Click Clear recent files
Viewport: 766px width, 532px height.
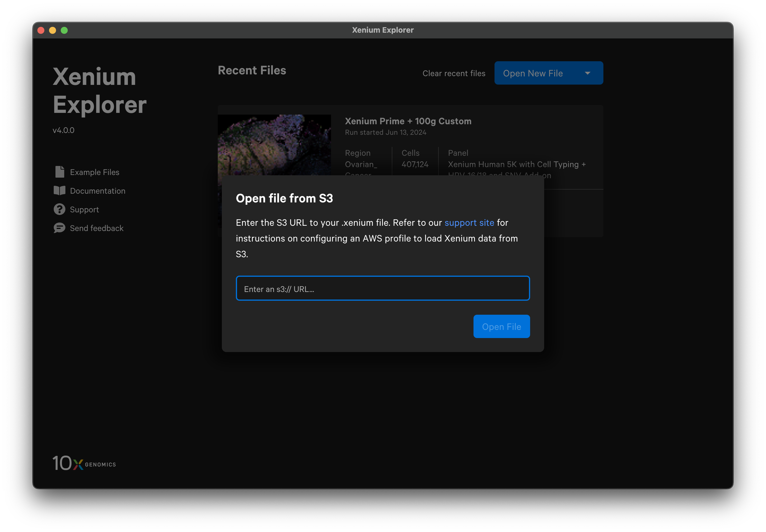click(454, 73)
